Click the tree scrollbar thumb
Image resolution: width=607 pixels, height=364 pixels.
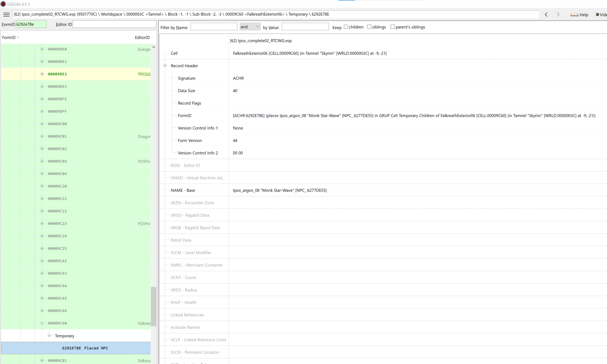point(154,306)
